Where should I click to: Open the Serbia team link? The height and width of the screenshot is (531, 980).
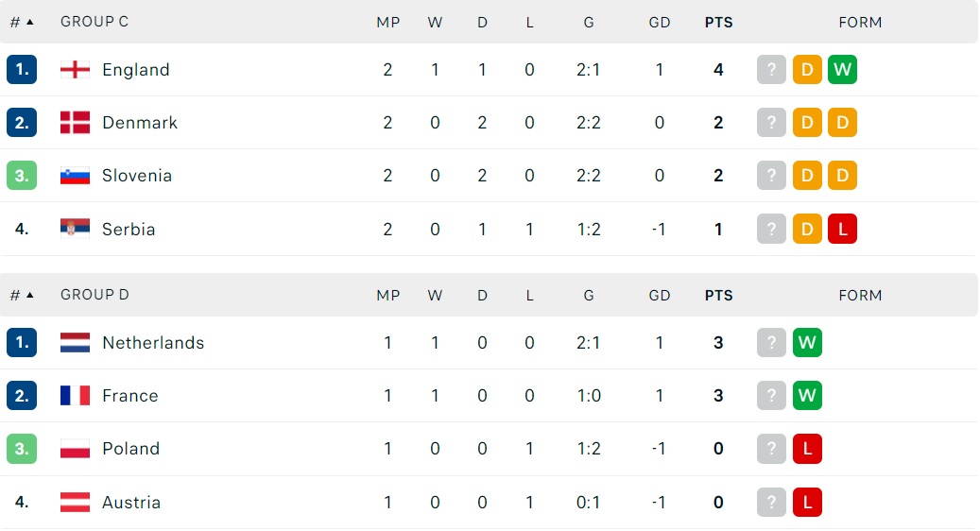(x=129, y=230)
